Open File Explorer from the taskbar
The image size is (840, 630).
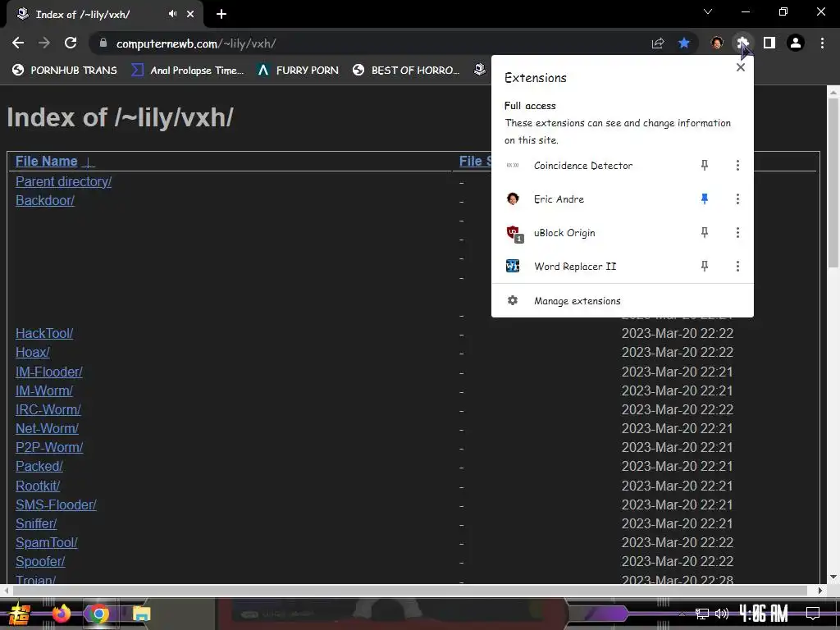coord(141,614)
